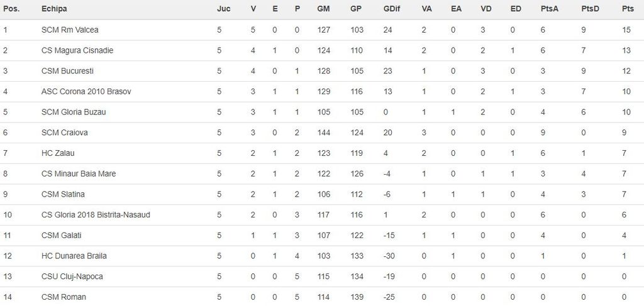The width and height of the screenshot is (644, 306).
Task: Select CS Minaur Baia Mare
Action: pyautogui.click(x=79, y=174)
